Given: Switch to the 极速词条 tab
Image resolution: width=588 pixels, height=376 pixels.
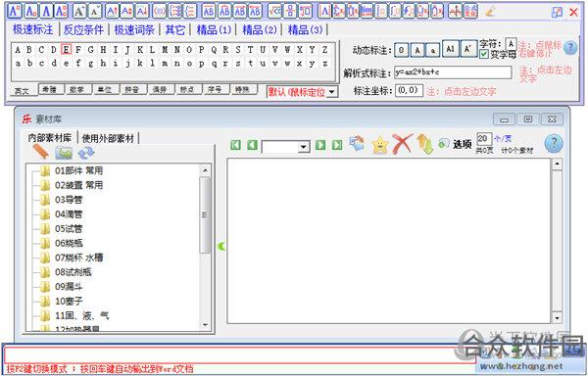Looking at the screenshot, I should [x=134, y=29].
